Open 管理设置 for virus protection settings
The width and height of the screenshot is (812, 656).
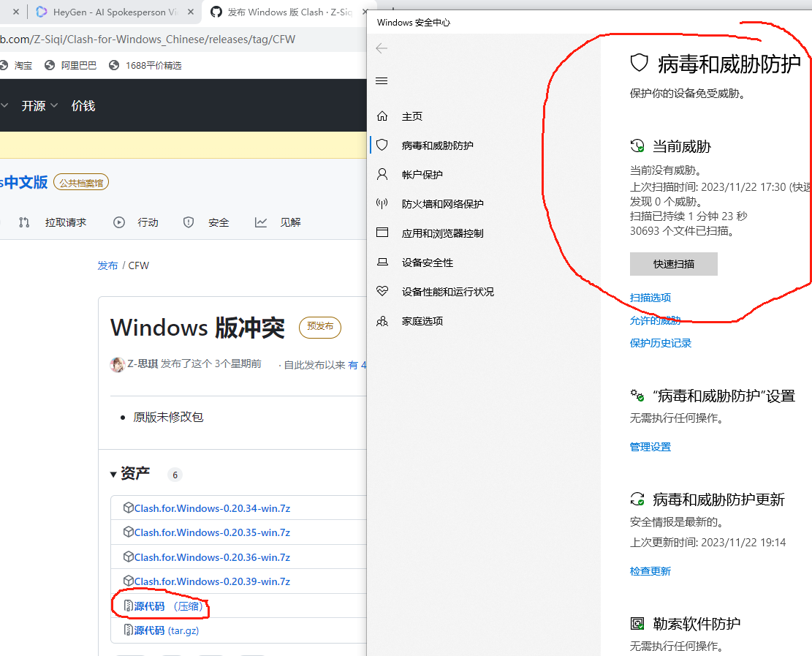point(650,447)
